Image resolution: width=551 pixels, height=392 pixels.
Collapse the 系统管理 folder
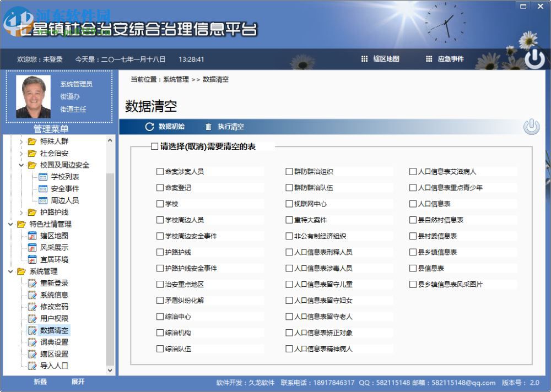coord(12,271)
